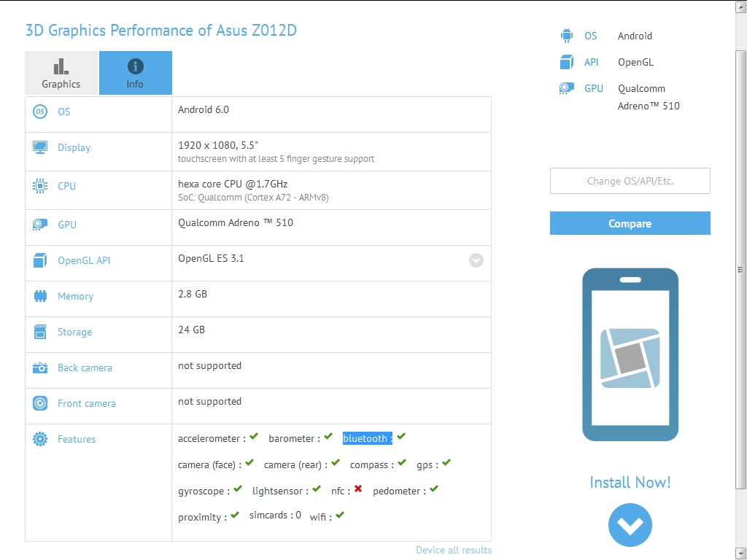747x560 pixels.
Task: Click the vertical page scrollbar
Action: click(x=741, y=270)
